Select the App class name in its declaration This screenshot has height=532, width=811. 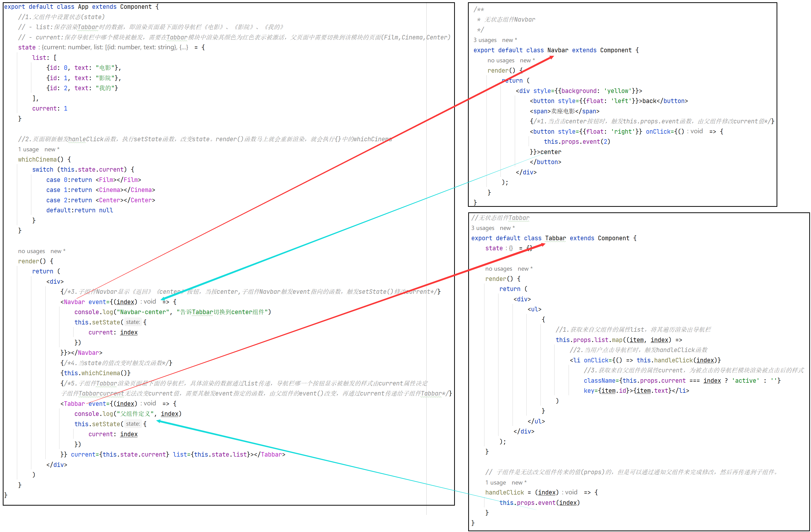tap(83, 7)
